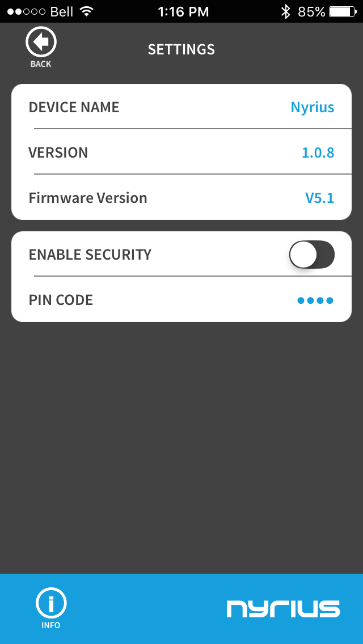Toggle the Enable Security switch
This screenshot has height=644, width=363.
[x=311, y=255]
